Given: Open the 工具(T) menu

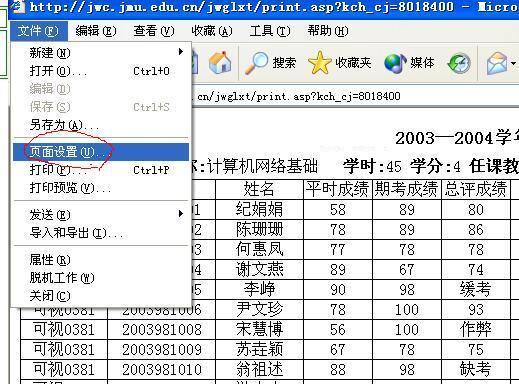Looking at the screenshot, I should [x=270, y=31].
